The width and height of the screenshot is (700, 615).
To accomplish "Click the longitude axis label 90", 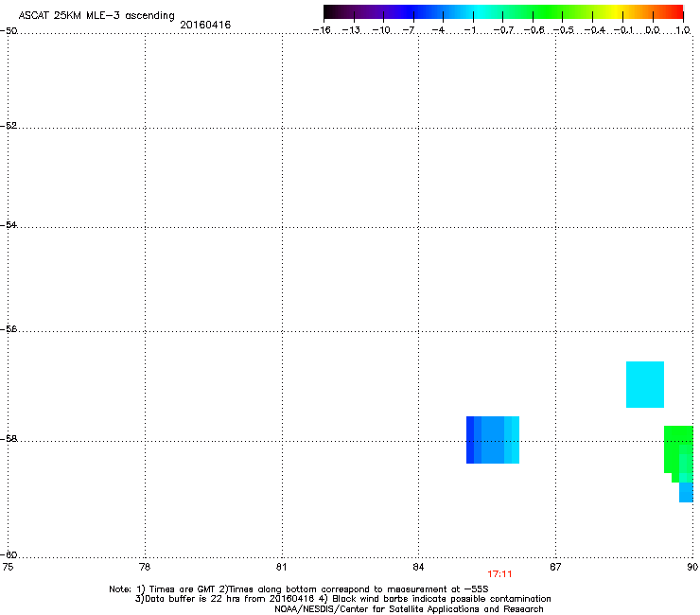I will click(692, 567).
